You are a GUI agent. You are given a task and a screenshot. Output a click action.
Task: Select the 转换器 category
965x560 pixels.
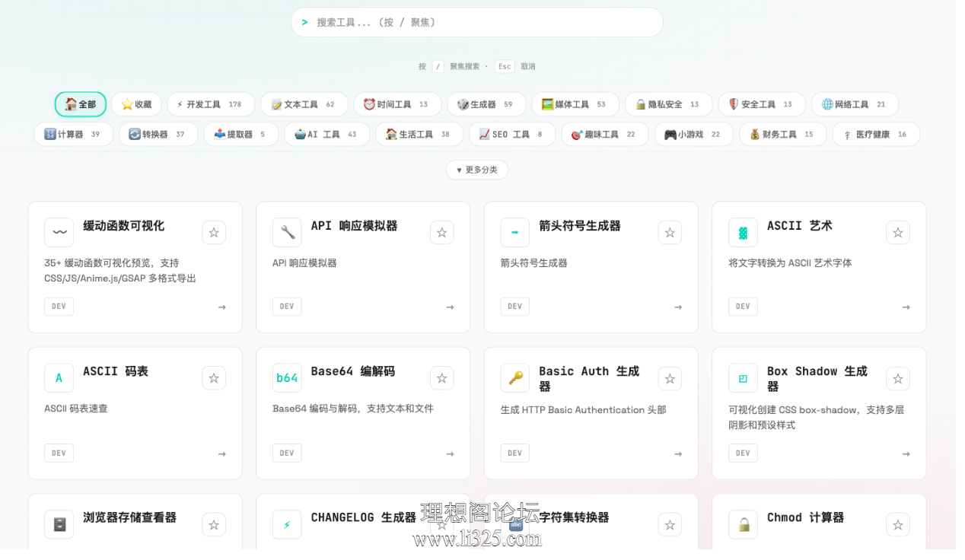[x=158, y=134]
